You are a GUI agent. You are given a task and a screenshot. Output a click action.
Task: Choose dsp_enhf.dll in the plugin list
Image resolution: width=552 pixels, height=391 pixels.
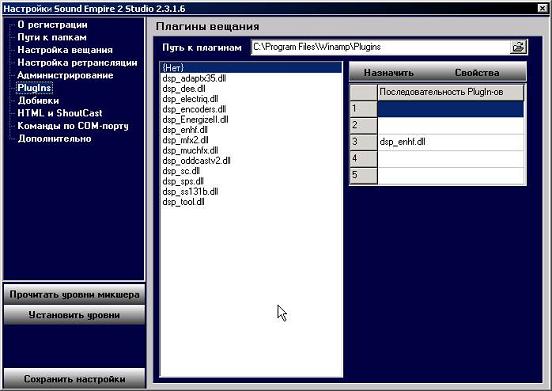click(251, 130)
